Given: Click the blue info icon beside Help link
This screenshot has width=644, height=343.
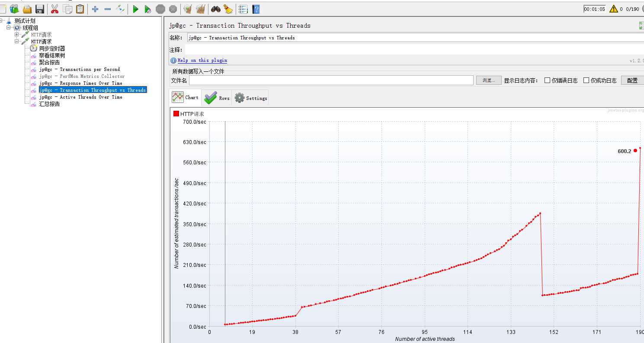Looking at the screenshot, I should point(173,61).
